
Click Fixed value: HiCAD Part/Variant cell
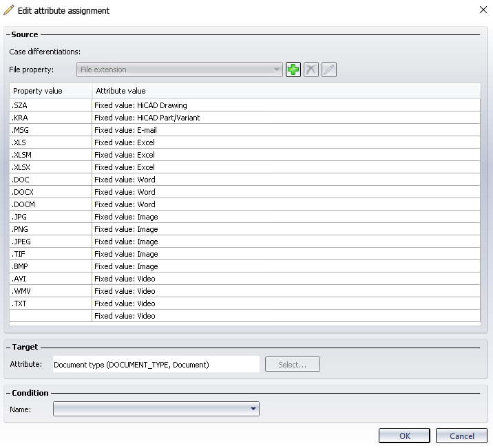click(x=286, y=118)
